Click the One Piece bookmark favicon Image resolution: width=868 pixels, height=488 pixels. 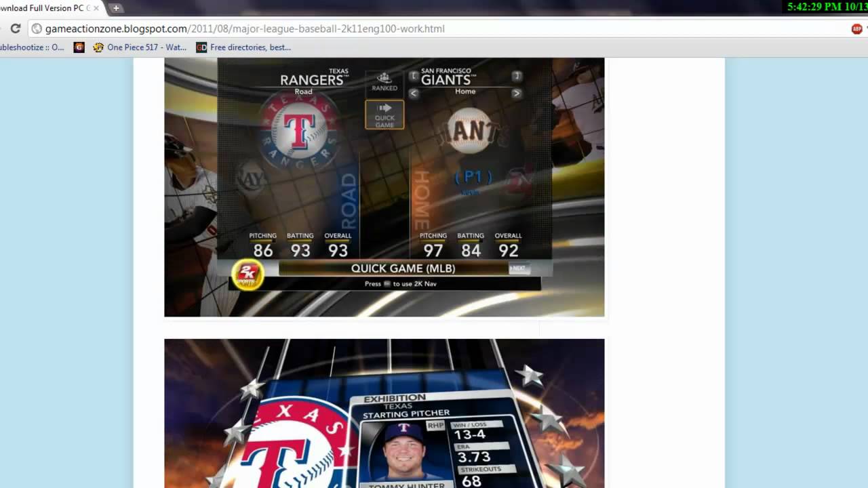click(x=98, y=47)
